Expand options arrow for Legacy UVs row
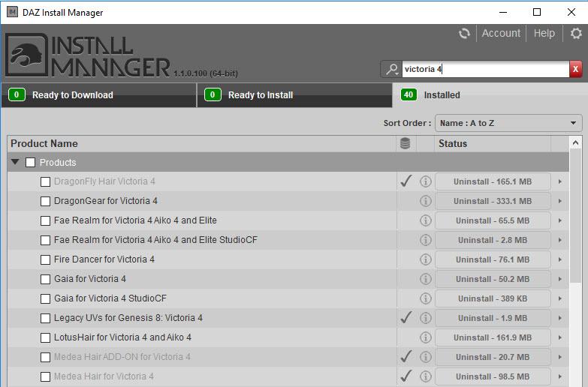This screenshot has height=387, width=588. click(560, 318)
